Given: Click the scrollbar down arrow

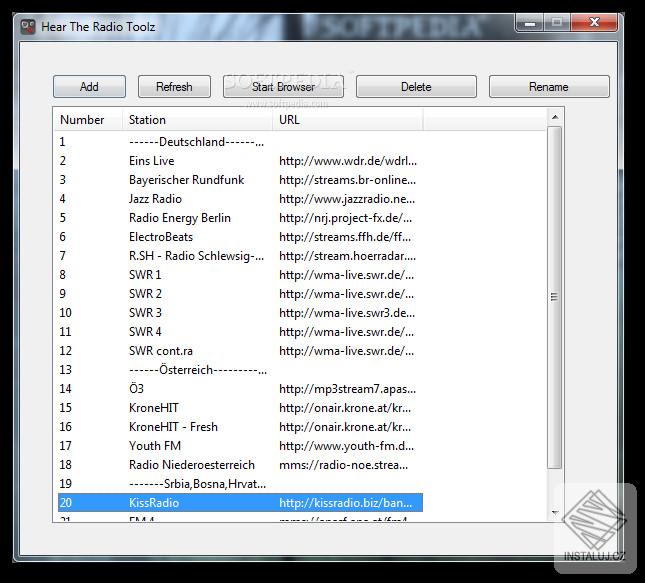Looking at the screenshot, I should (555, 512).
